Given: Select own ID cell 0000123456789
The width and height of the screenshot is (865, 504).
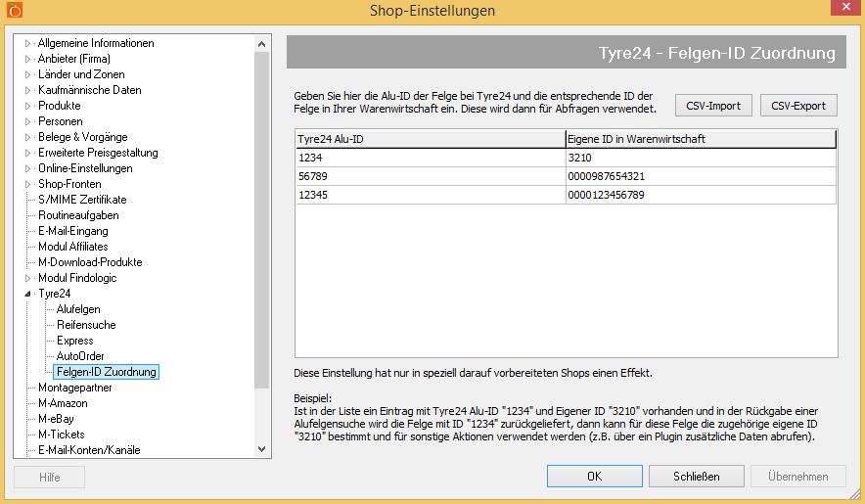Looking at the screenshot, I should [x=702, y=195].
